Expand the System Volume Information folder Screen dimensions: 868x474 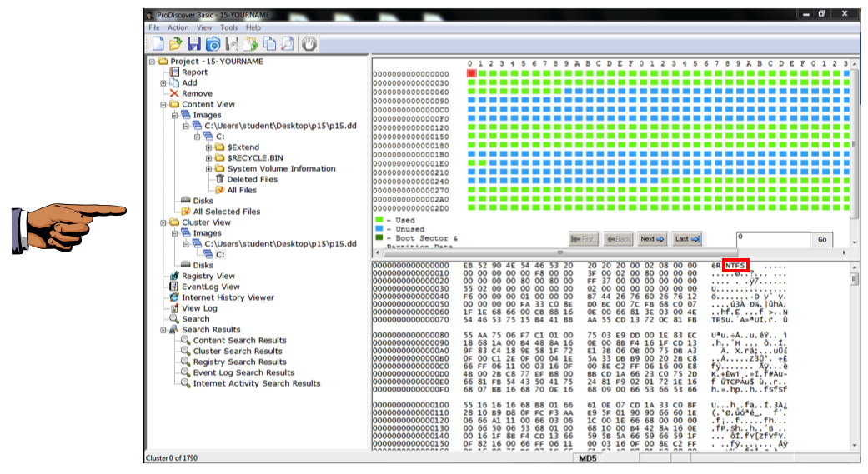click(209, 169)
